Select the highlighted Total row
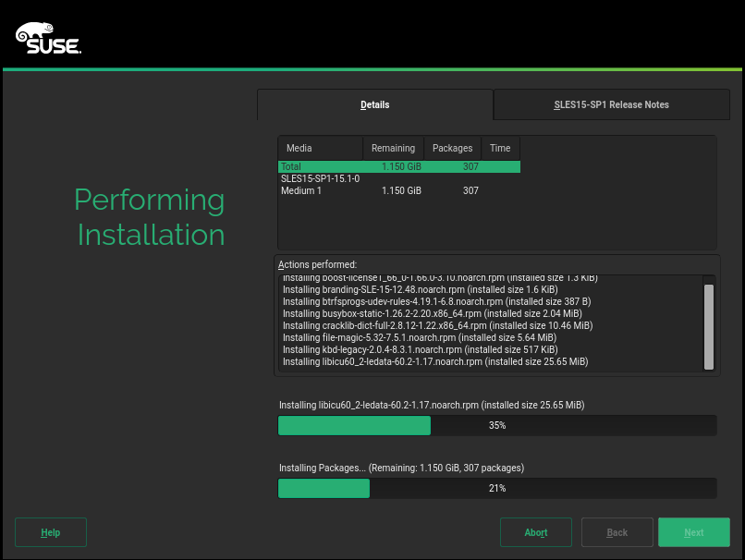This screenshot has width=745, height=560. click(x=399, y=166)
